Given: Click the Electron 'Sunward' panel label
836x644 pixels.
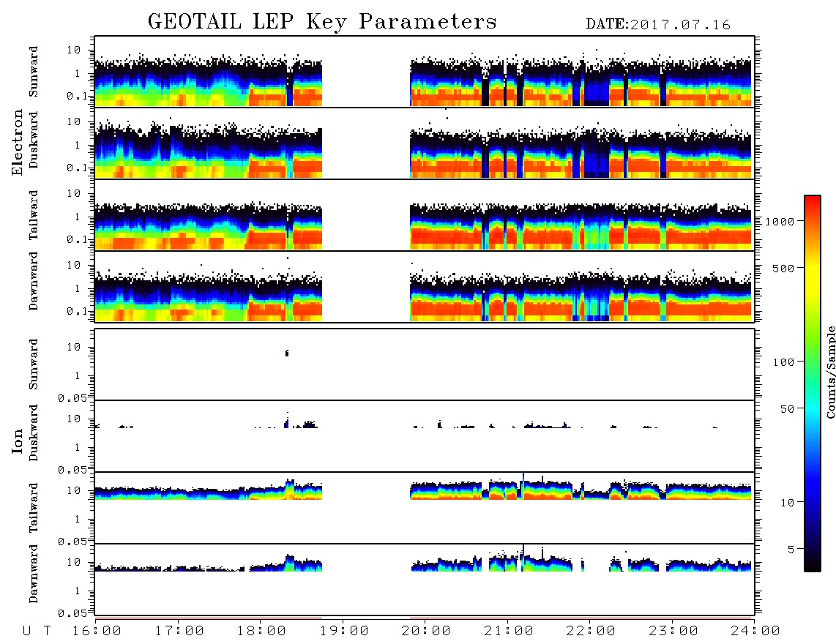Looking at the screenshot, I should tap(34, 72).
